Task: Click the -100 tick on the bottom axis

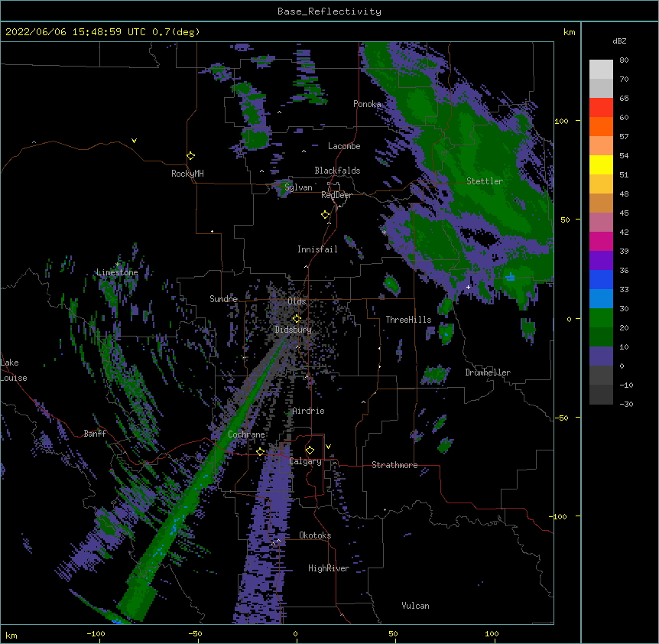Action: point(96,633)
